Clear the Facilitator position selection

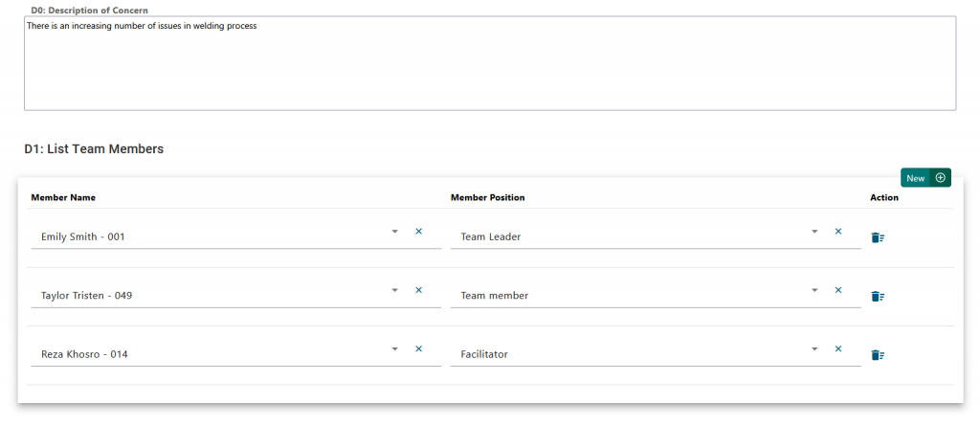coord(838,348)
